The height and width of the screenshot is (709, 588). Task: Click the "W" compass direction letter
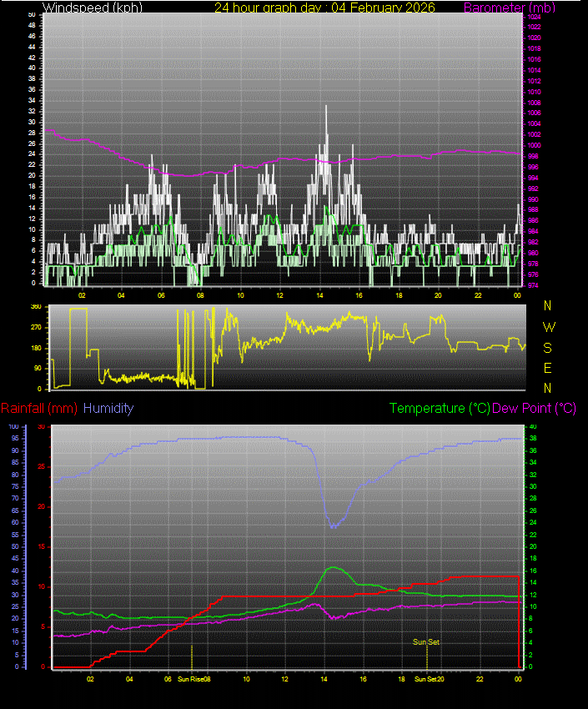548,326
